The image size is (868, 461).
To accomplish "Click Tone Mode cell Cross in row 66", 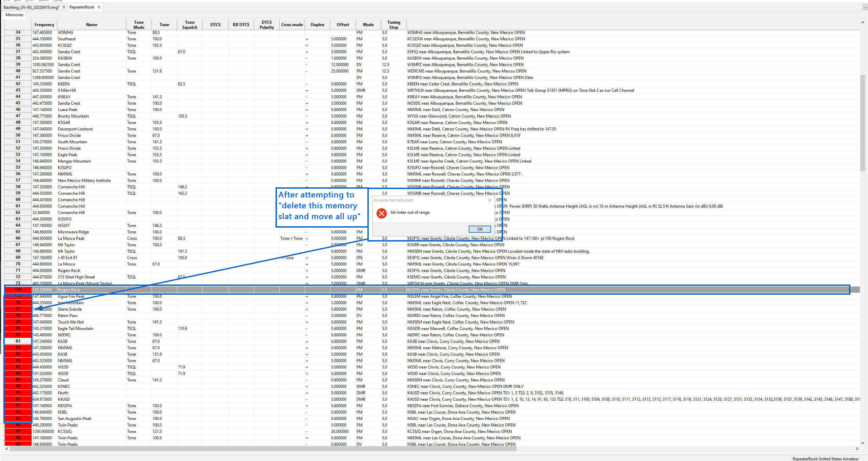I will tap(139, 238).
